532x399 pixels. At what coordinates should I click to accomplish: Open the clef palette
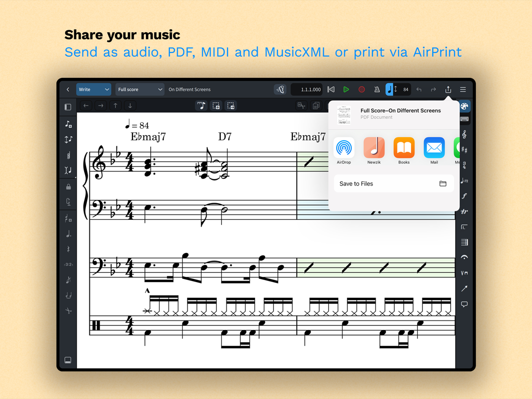pyautogui.click(x=464, y=135)
